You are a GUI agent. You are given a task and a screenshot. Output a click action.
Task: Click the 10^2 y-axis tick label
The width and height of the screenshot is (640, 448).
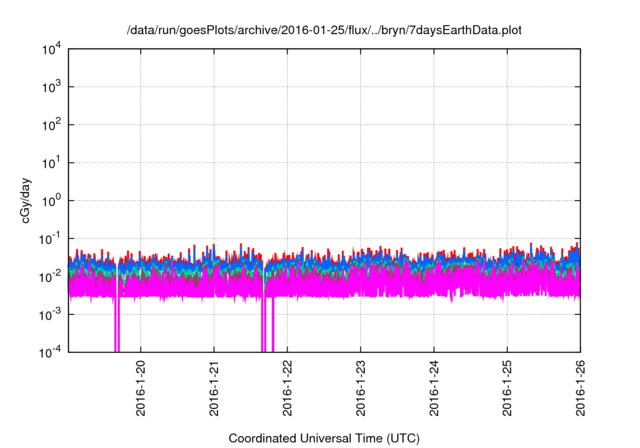51,125
